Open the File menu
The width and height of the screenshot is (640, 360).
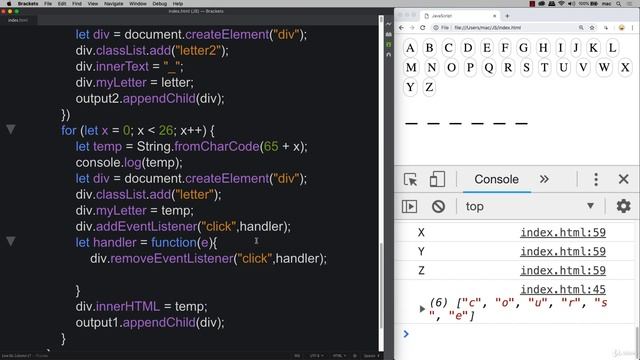48,4
